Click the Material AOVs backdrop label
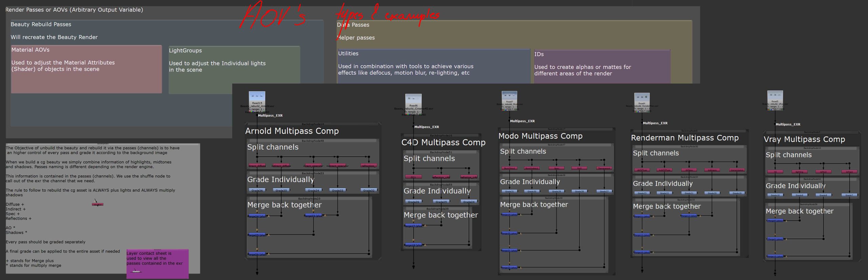The height and width of the screenshot is (280, 868). coord(31,50)
